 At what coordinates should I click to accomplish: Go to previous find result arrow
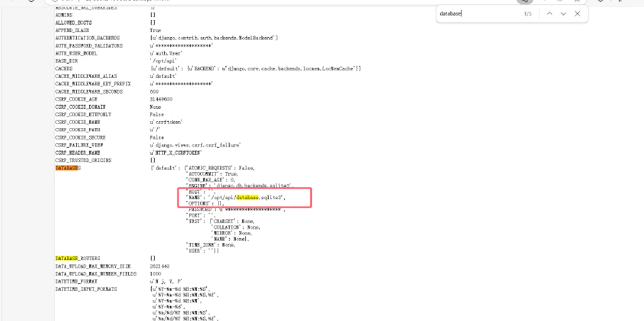[x=550, y=14]
